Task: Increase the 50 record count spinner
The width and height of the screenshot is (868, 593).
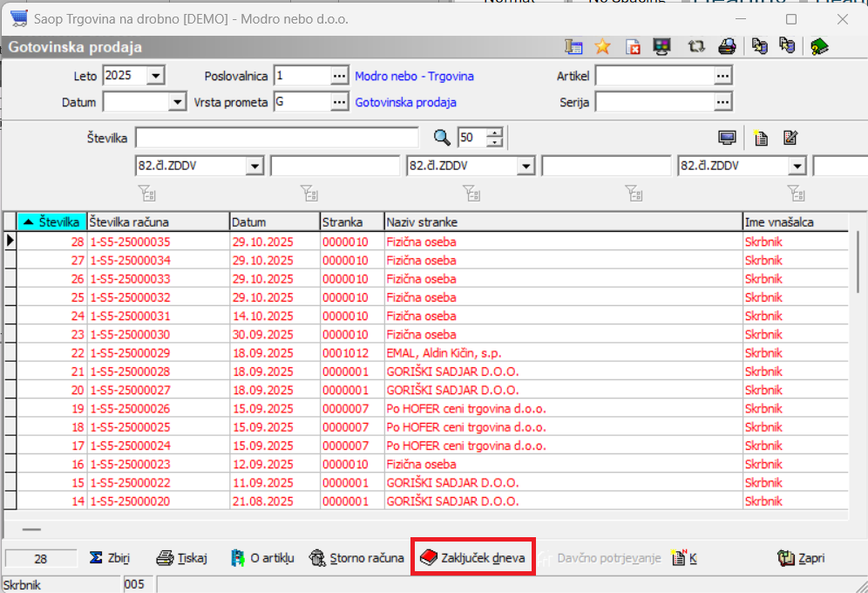Action: [x=495, y=133]
